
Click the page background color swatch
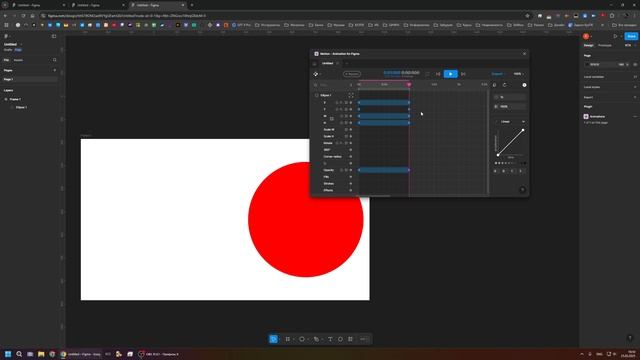click(587, 64)
